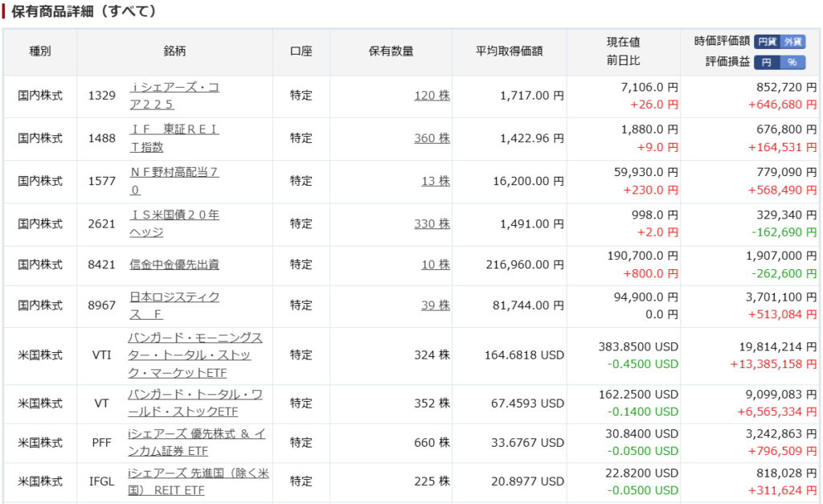Click the 13 株 holding quantity

point(436,181)
